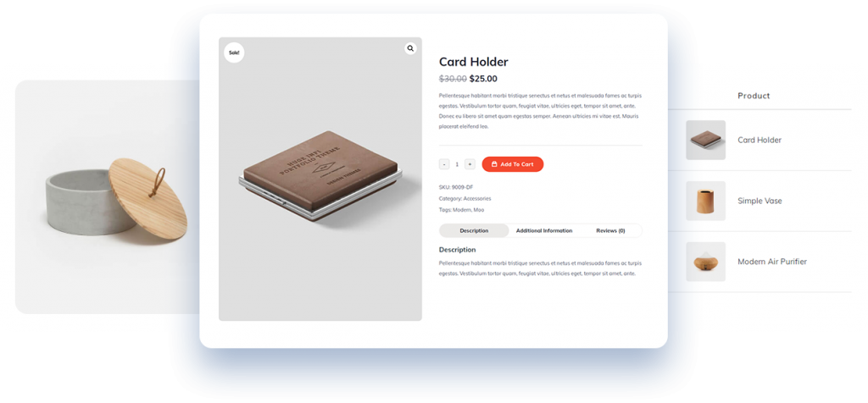Click the Card Holder thumbnail in product list

click(x=706, y=141)
